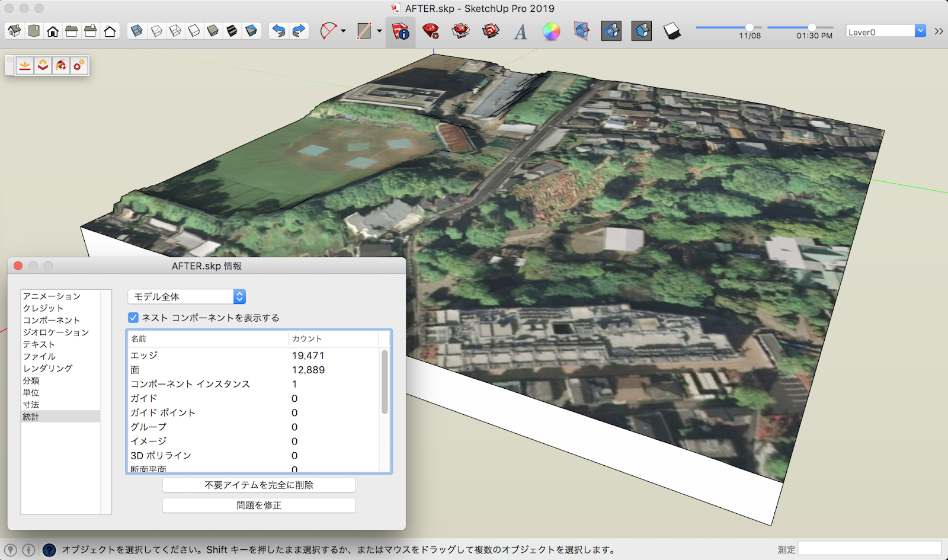Click the shadow time slider handle

[x=812, y=27]
